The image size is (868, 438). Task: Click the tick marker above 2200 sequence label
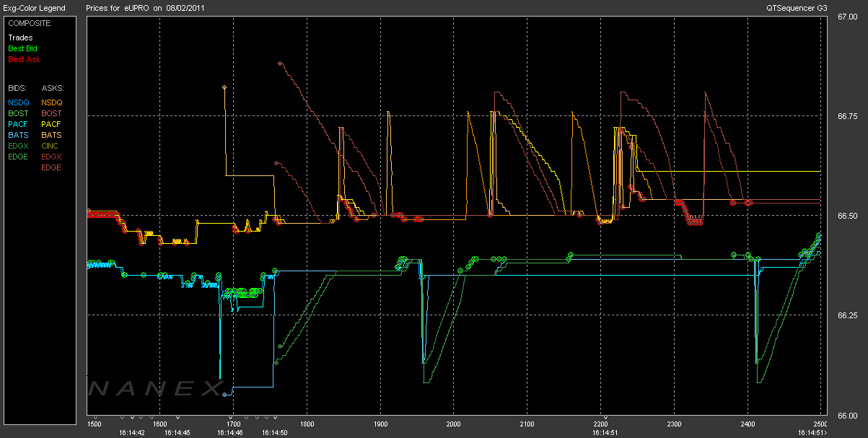coord(607,418)
